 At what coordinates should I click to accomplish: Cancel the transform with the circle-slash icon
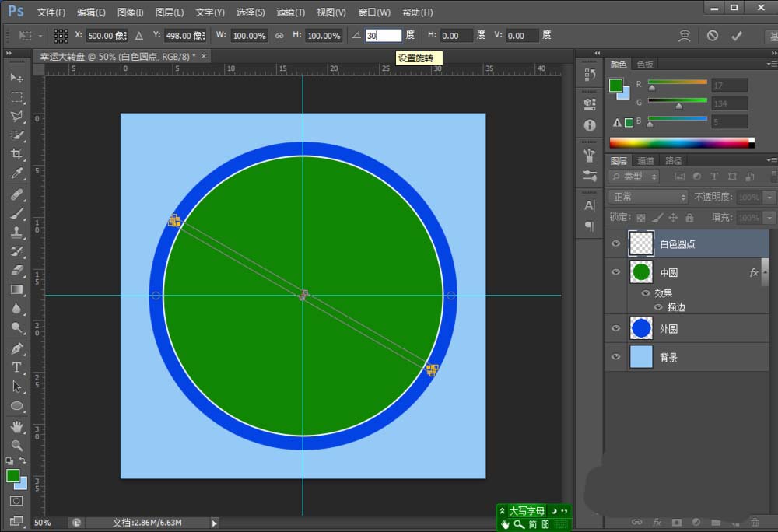712,36
